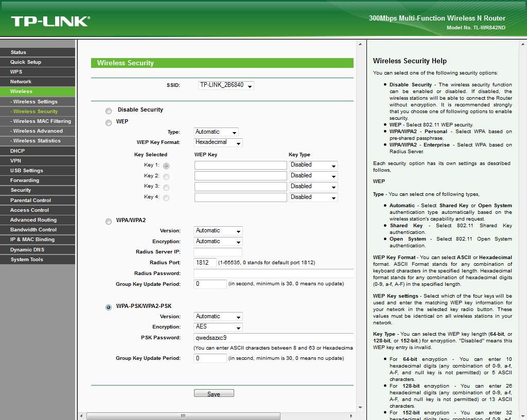The width and height of the screenshot is (527, 420).
Task: Open Wireless MAC Filtering submenu
Action: [x=38, y=121]
